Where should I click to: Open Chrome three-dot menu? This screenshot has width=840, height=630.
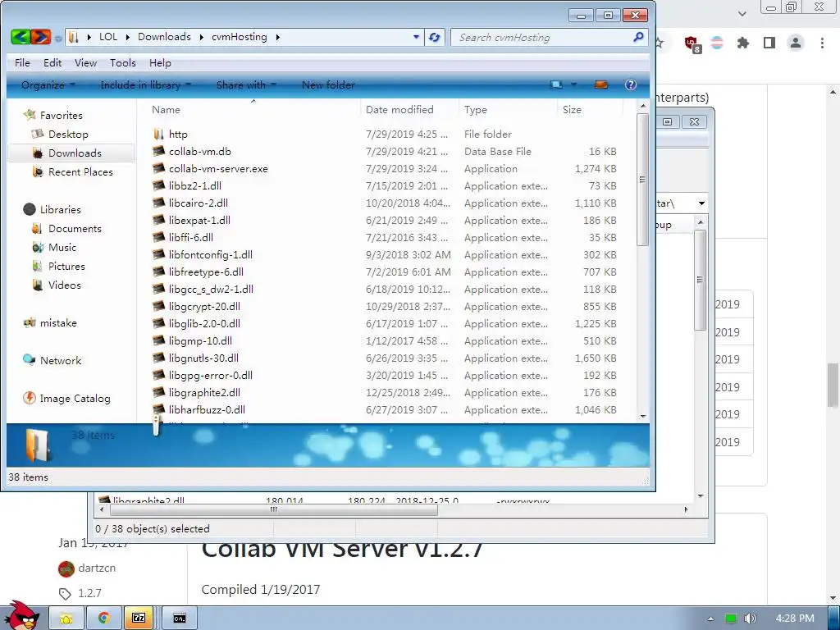tap(822, 43)
